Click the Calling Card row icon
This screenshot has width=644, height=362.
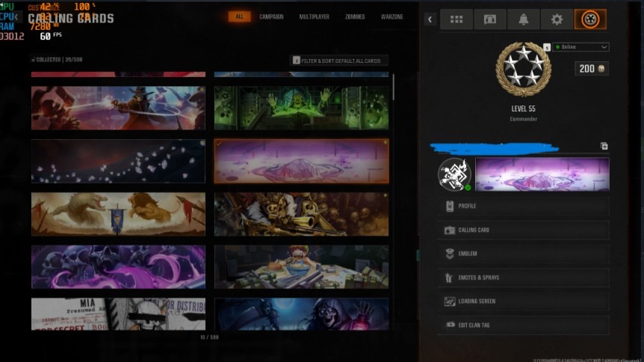pos(450,230)
